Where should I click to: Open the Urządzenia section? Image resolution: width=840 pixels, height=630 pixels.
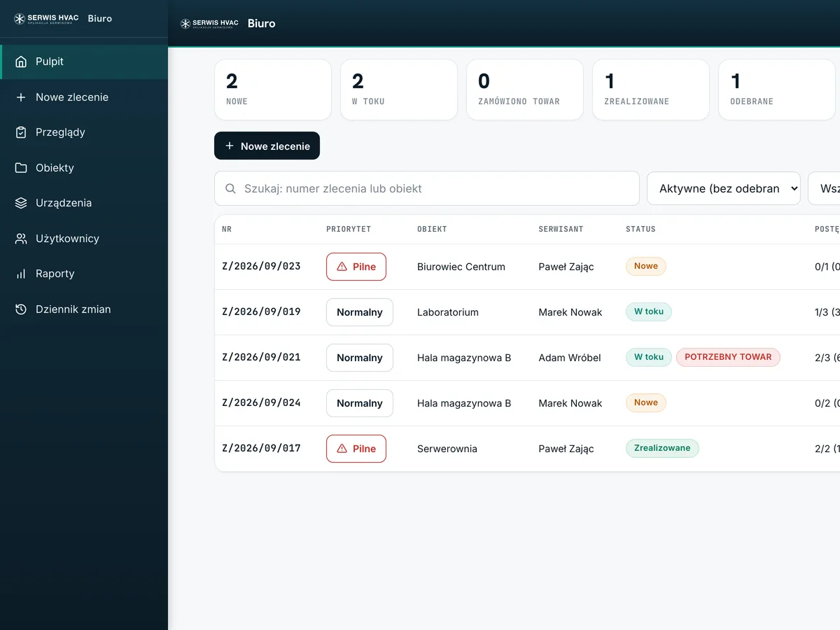[84, 203]
